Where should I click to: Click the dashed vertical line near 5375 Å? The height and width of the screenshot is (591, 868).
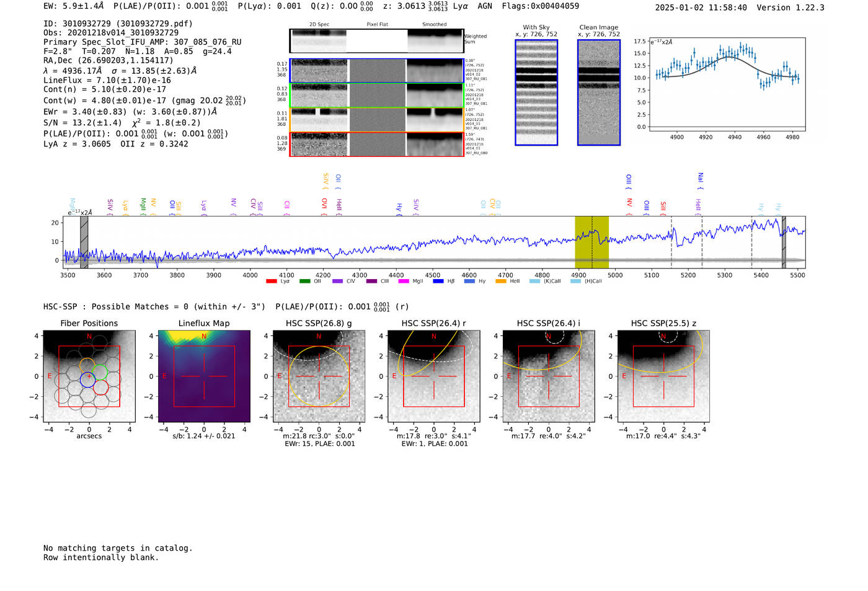click(752, 242)
